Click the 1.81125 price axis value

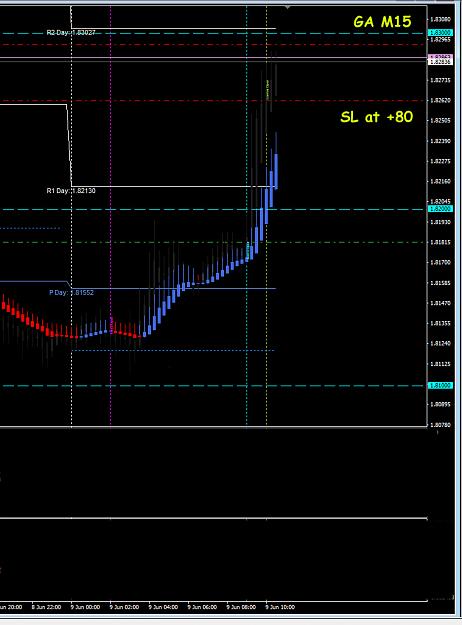click(441, 364)
